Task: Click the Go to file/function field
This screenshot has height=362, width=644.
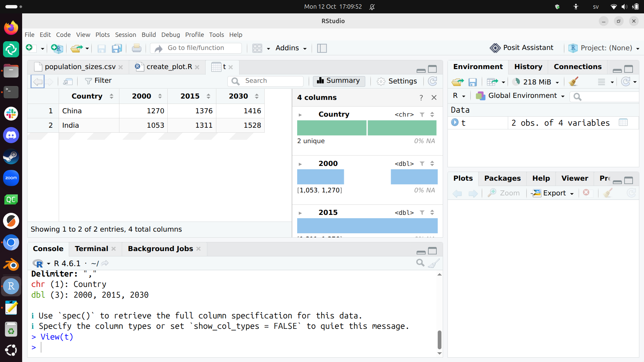Action: [196, 48]
